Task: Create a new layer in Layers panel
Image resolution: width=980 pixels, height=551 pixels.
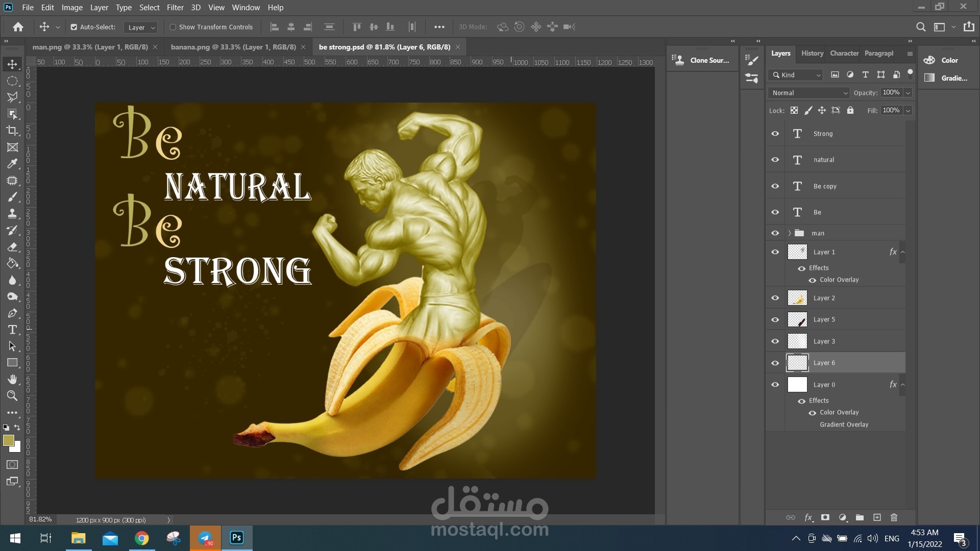Action: pos(877,517)
